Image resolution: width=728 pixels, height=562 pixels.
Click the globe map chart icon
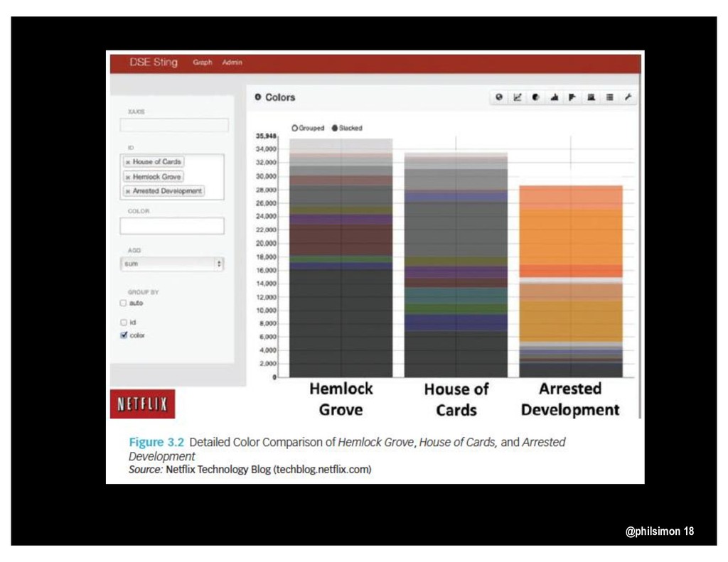point(499,97)
